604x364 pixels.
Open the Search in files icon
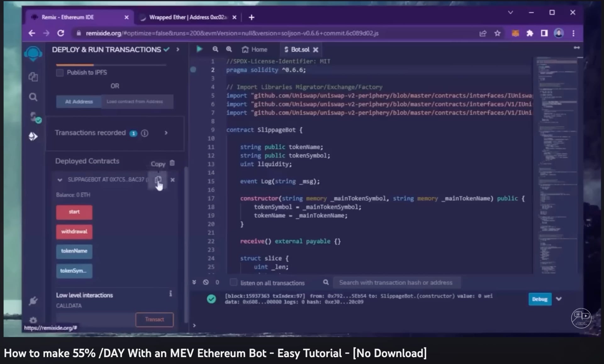[x=33, y=97]
